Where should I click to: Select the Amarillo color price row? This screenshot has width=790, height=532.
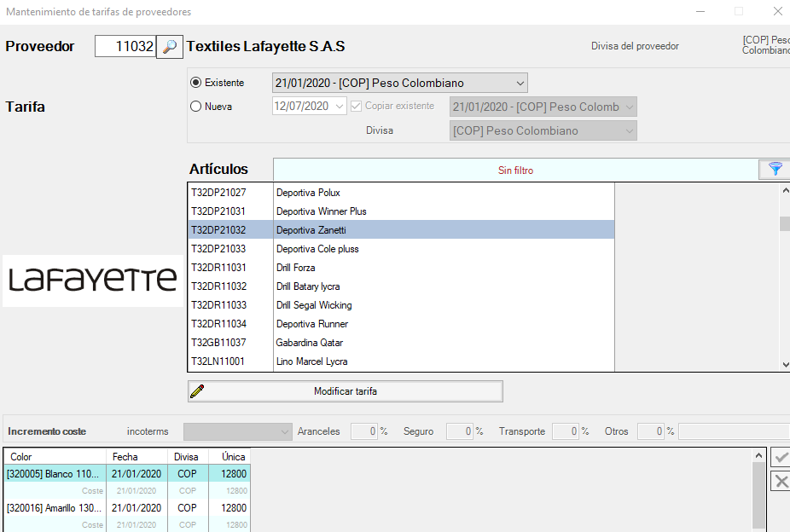click(55, 507)
